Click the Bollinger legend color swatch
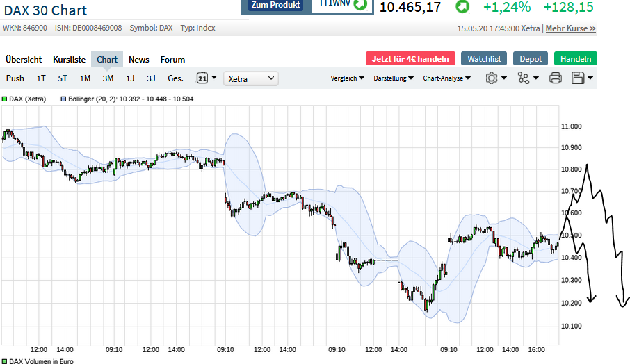This screenshot has width=630, height=364. tap(63, 99)
